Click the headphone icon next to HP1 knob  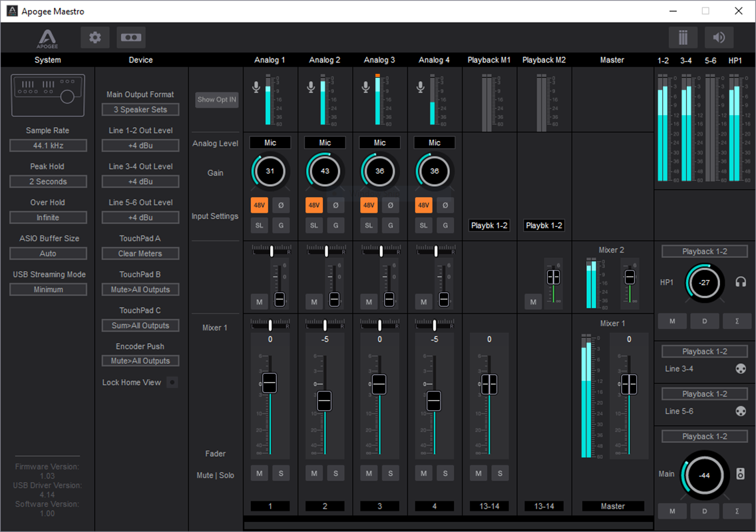737,282
